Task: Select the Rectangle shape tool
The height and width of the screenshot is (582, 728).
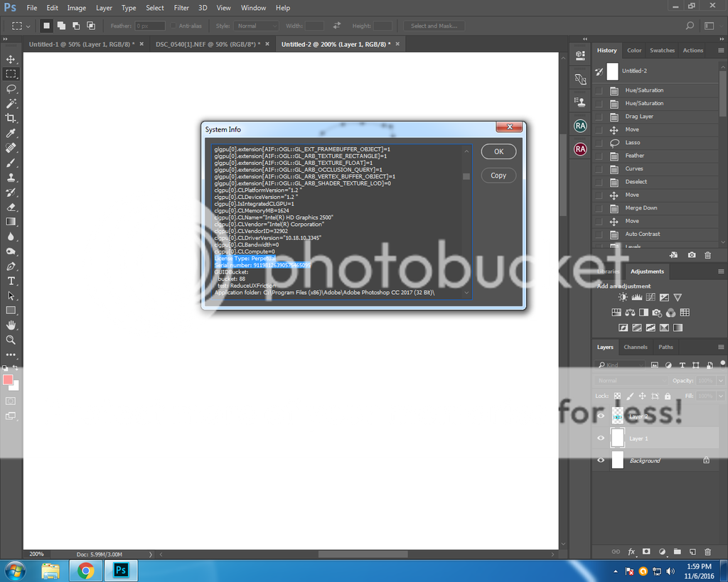Action: [11, 311]
